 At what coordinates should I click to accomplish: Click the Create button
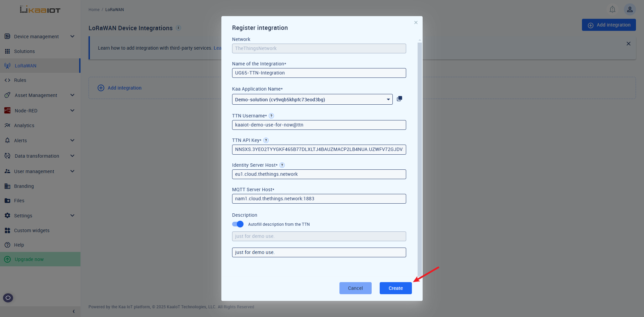[396, 288]
